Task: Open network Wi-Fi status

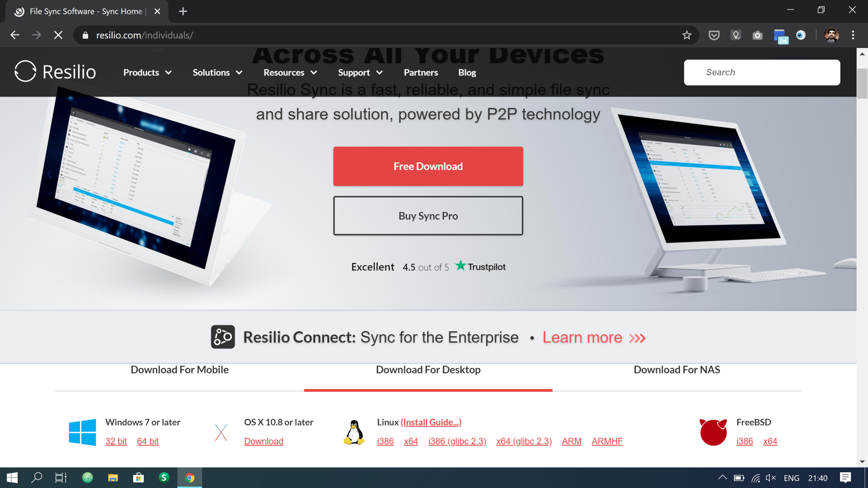Action: coord(755,478)
